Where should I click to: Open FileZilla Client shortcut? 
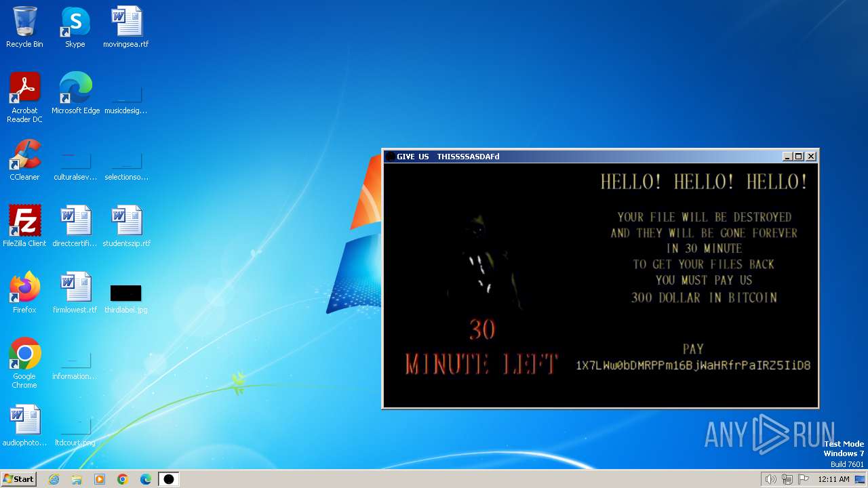(24, 226)
